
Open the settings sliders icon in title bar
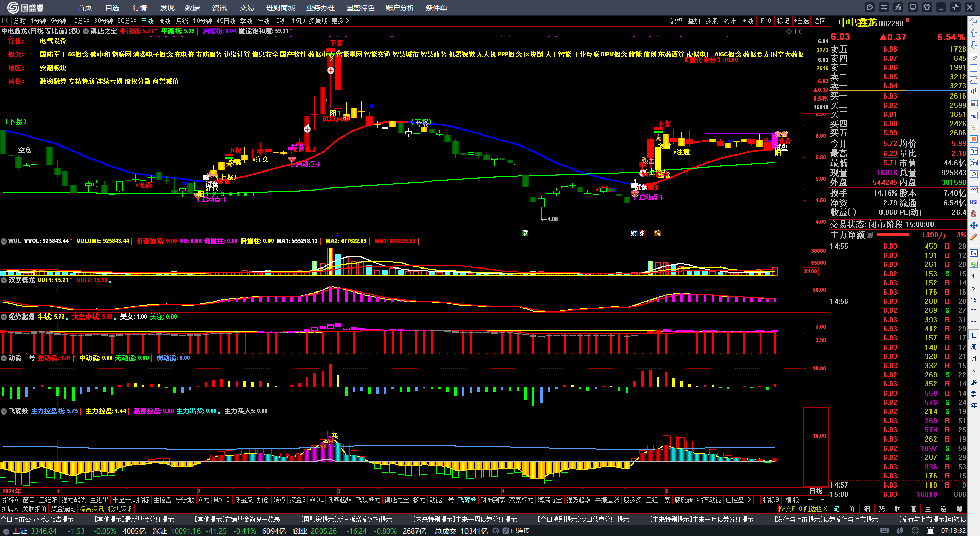(884, 7)
